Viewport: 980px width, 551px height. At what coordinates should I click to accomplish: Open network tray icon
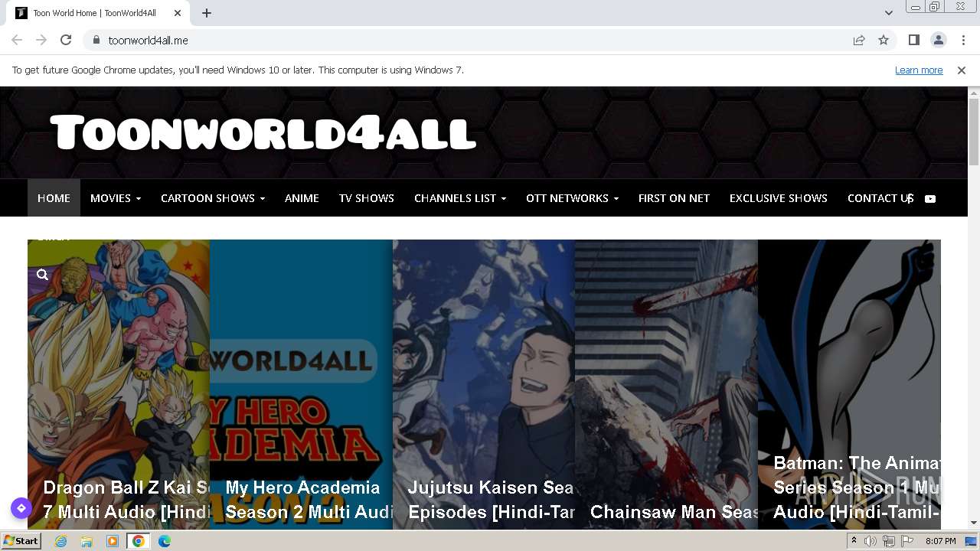(x=889, y=541)
